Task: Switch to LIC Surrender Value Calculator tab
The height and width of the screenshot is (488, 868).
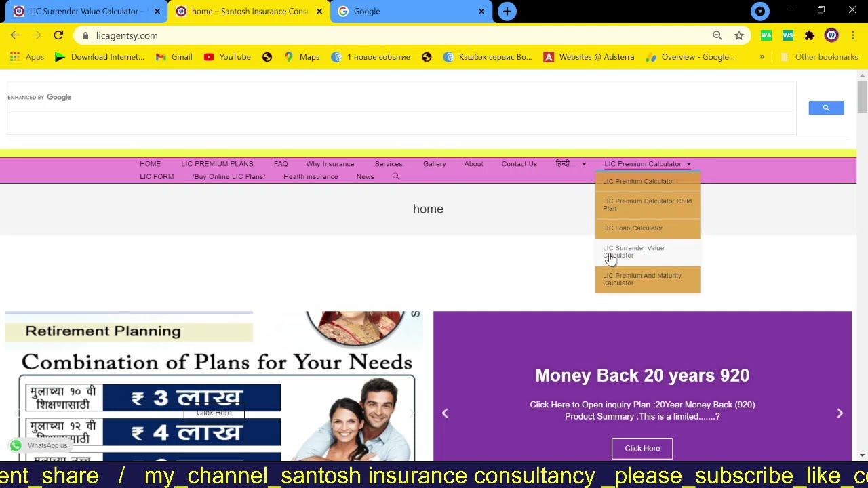Action: click(84, 11)
